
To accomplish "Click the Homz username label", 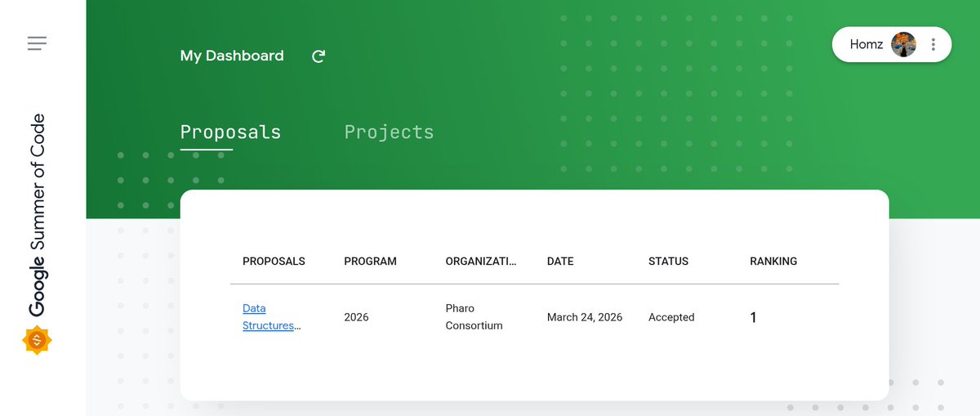I will pyautogui.click(x=866, y=44).
